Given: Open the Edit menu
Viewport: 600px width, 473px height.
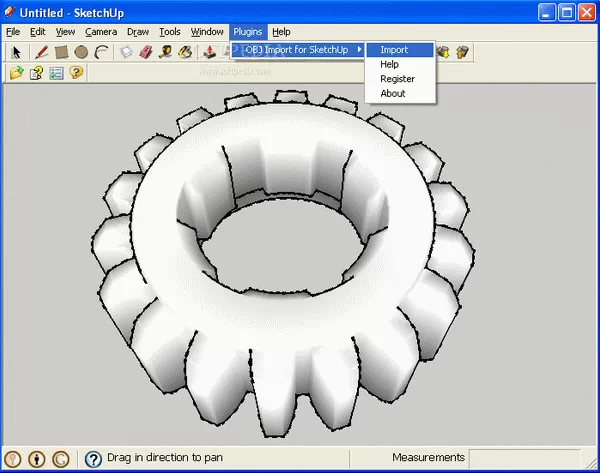Looking at the screenshot, I should coord(38,32).
